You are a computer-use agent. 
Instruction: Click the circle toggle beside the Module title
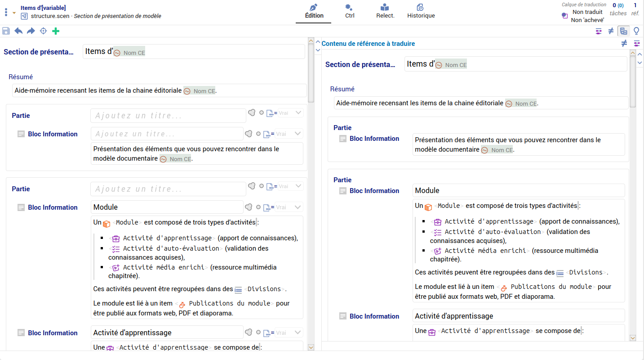pos(258,207)
